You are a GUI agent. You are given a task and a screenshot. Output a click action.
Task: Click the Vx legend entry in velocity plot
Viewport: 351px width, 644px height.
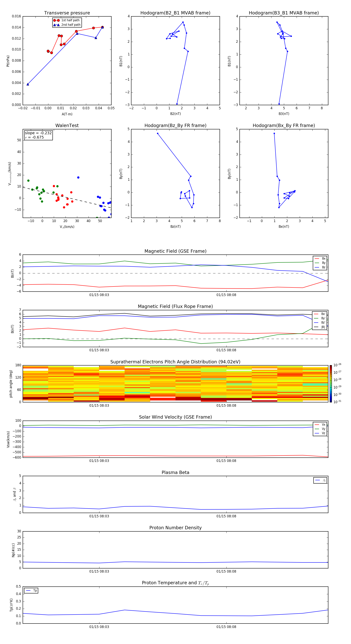tap(320, 424)
